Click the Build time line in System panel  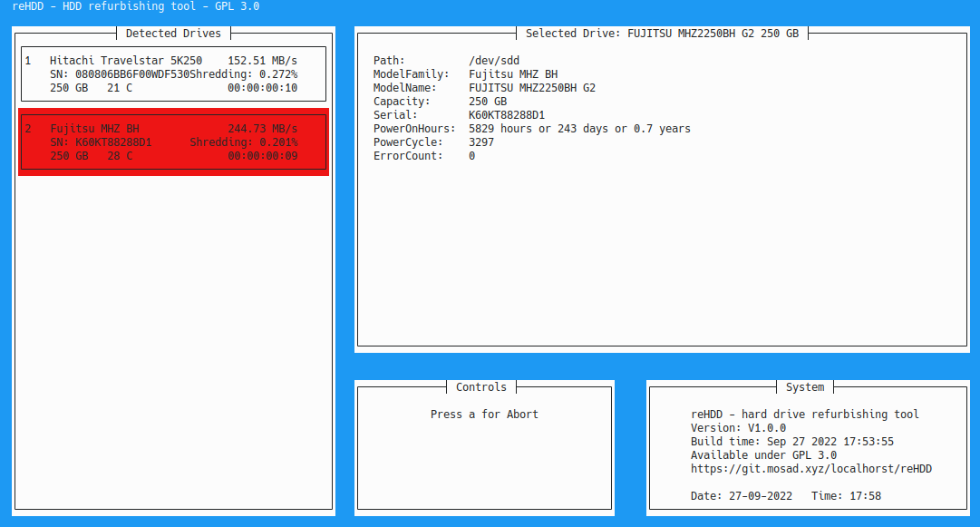point(791,442)
